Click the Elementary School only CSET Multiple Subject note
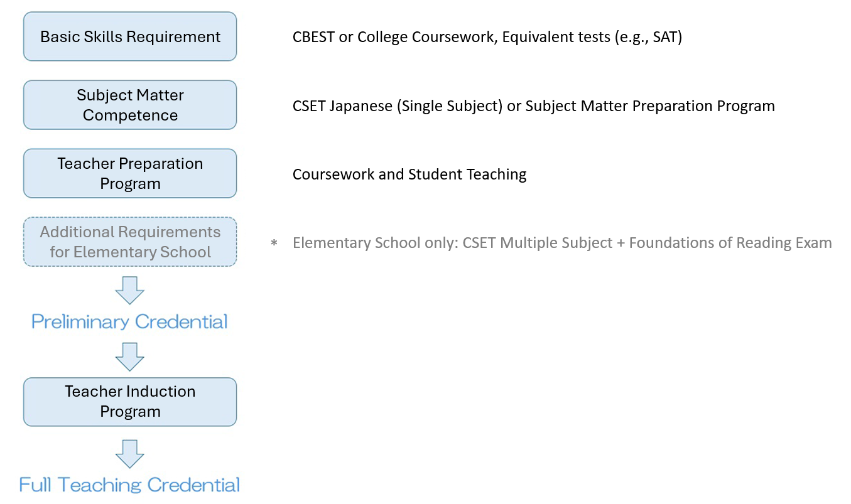This screenshot has height=504, width=851. [562, 243]
